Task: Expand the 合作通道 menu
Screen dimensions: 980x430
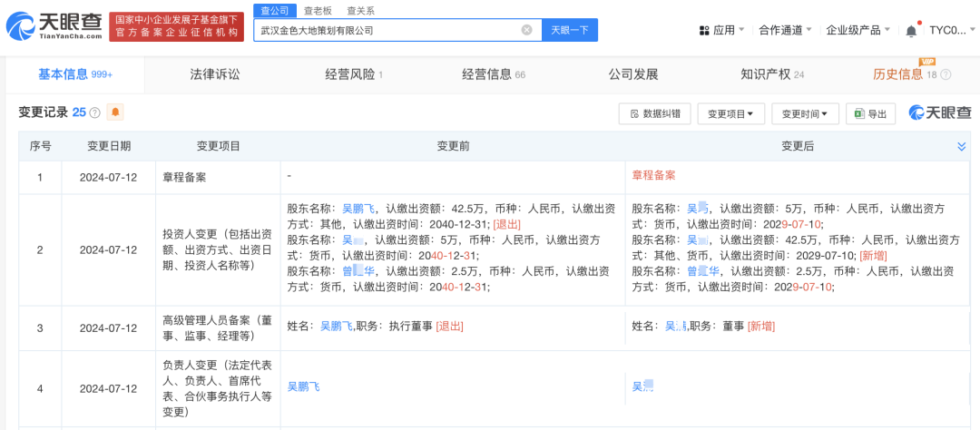Action: [x=785, y=30]
